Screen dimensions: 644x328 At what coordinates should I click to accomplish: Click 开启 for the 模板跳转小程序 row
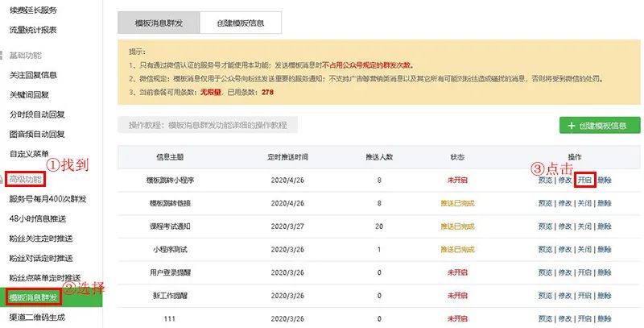(585, 180)
